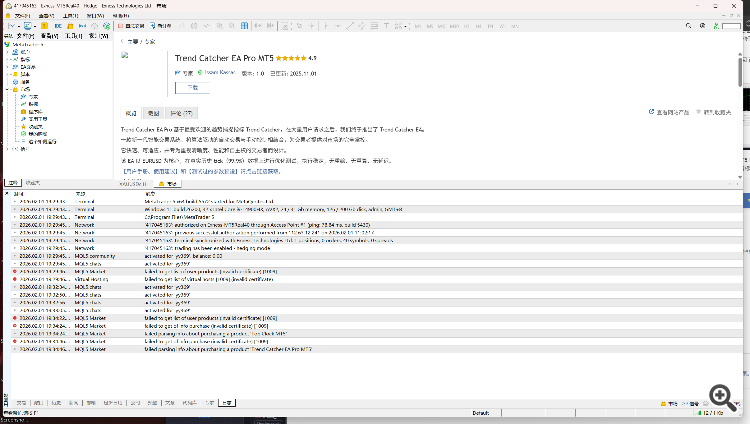Click the scrollbar down arrow of product page
750x424 pixels.
740,177
